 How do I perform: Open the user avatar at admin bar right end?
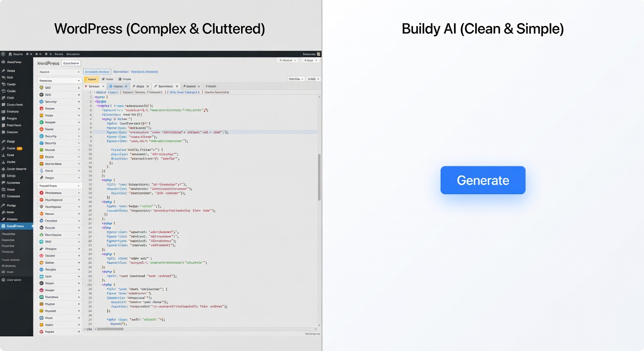[x=319, y=54]
